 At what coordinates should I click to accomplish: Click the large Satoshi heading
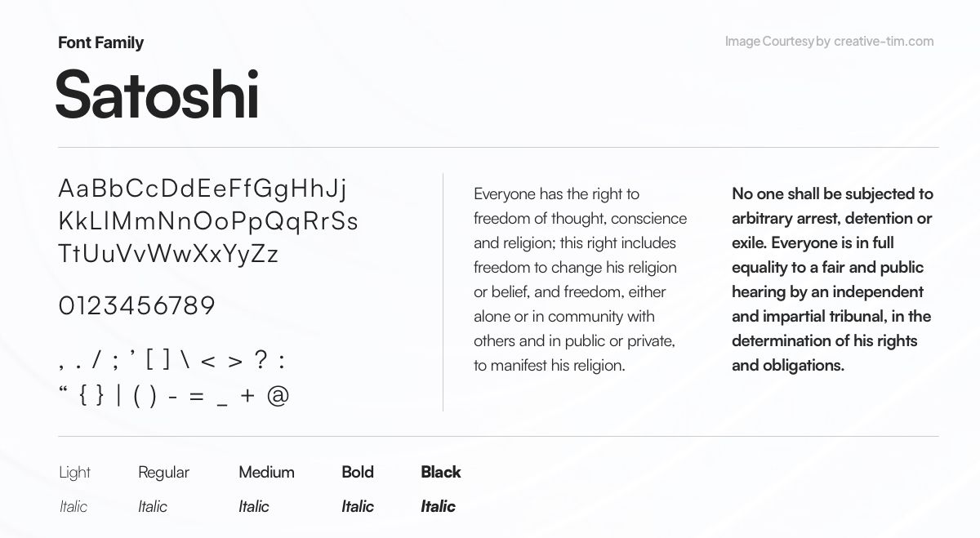[x=157, y=95]
